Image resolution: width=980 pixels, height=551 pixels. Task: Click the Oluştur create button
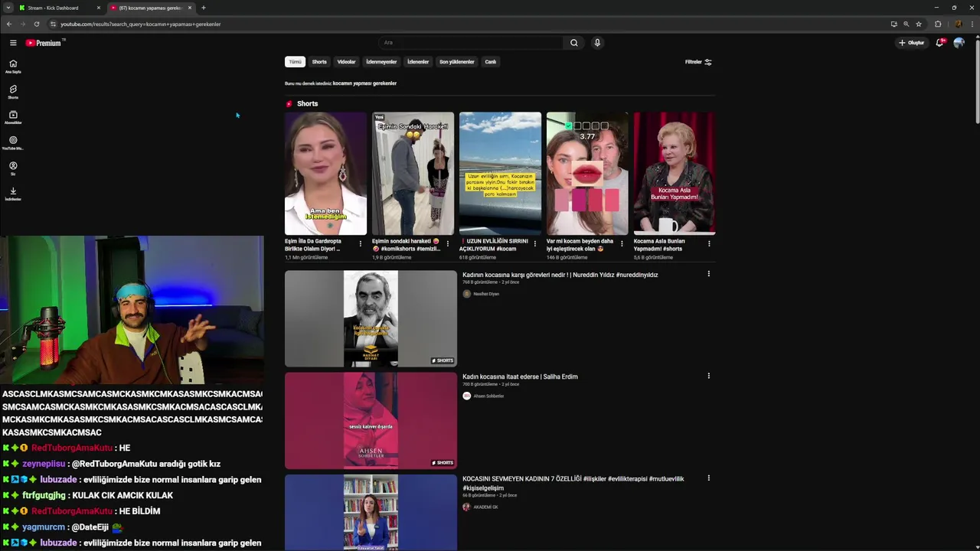pyautogui.click(x=912, y=43)
